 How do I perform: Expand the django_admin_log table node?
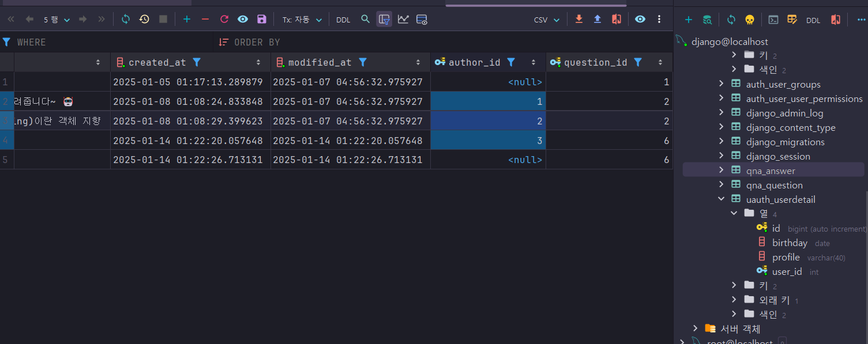(721, 113)
